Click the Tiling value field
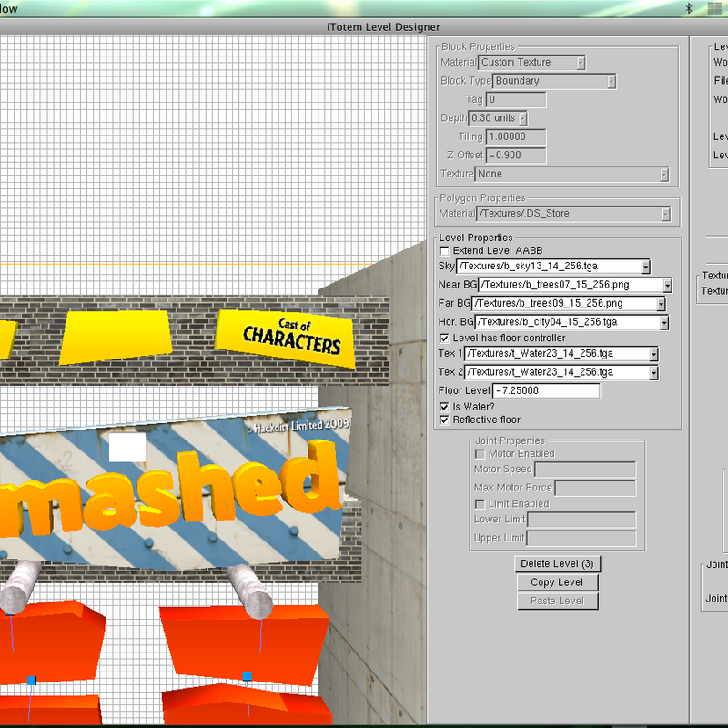The image size is (728, 728). tap(516, 136)
